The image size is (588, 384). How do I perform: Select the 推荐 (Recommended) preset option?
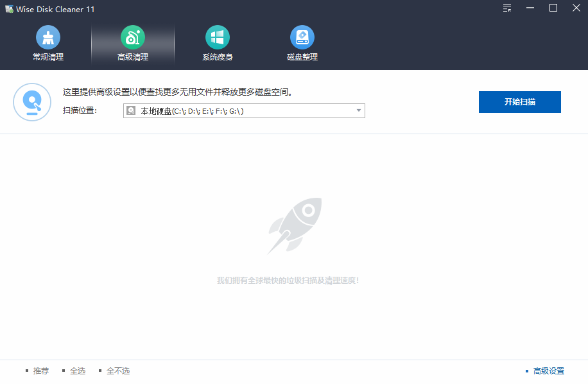[x=40, y=371]
